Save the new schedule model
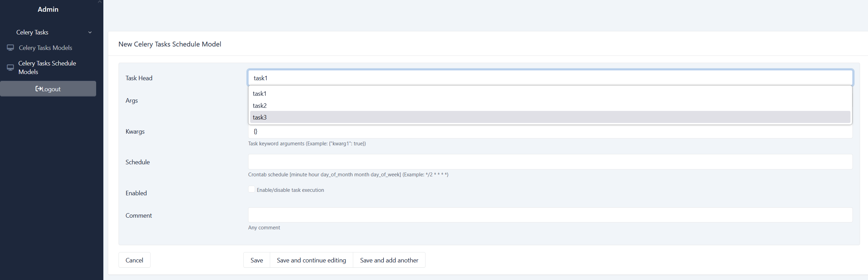 pyautogui.click(x=257, y=260)
